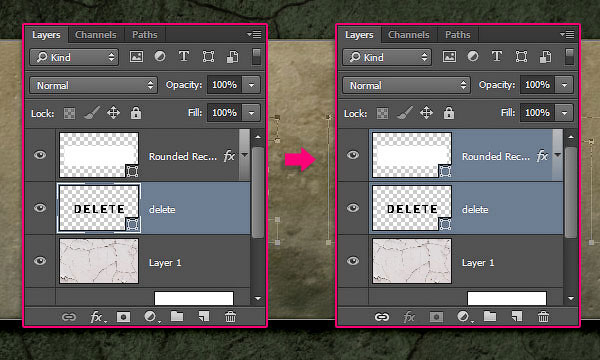Switch to Paths tab in right panel

coord(458,35)
